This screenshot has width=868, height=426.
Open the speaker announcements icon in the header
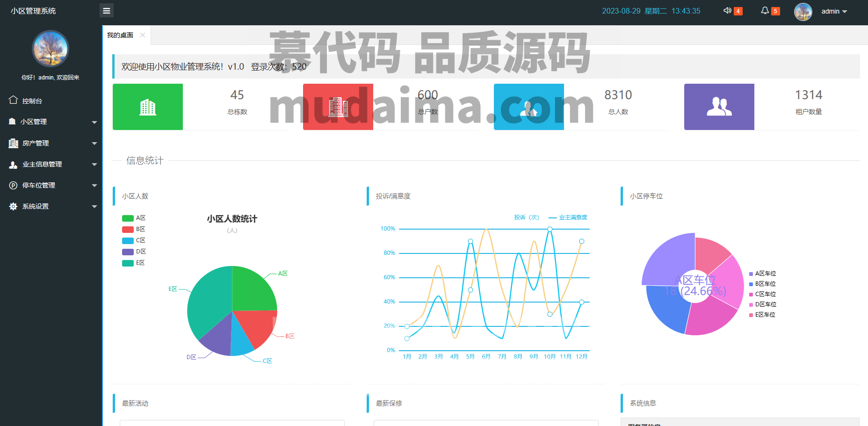(x=727, y=10)
